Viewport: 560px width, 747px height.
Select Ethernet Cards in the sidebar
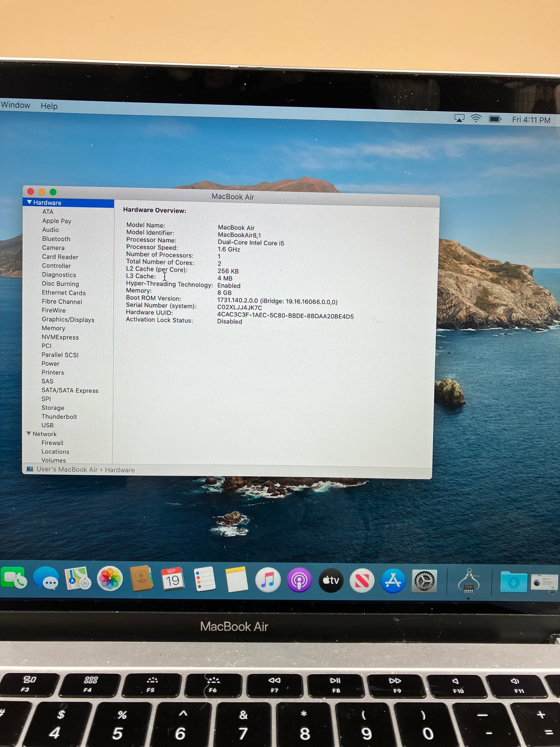(64, 293)
